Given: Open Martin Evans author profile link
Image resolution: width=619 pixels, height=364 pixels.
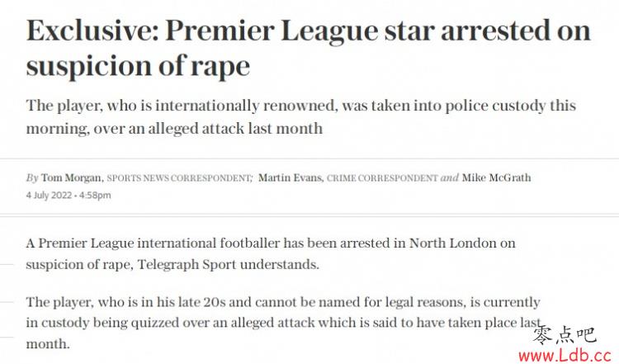Looking at the screenshot, I should (290, 178).
